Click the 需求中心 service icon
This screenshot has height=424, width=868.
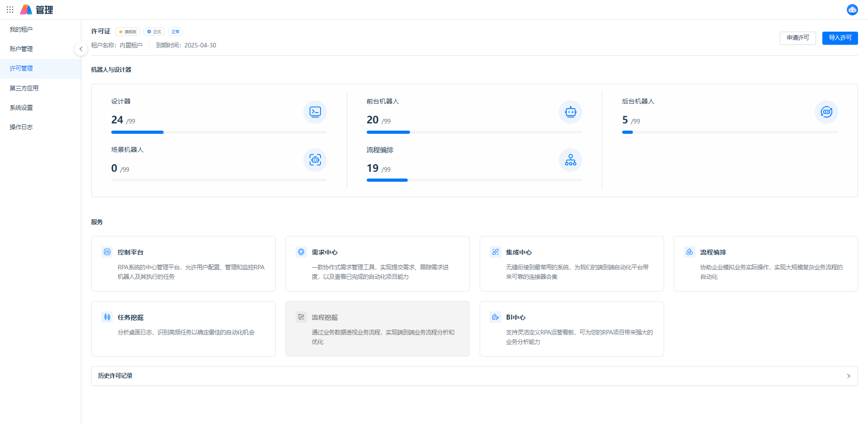coord(301,252)
